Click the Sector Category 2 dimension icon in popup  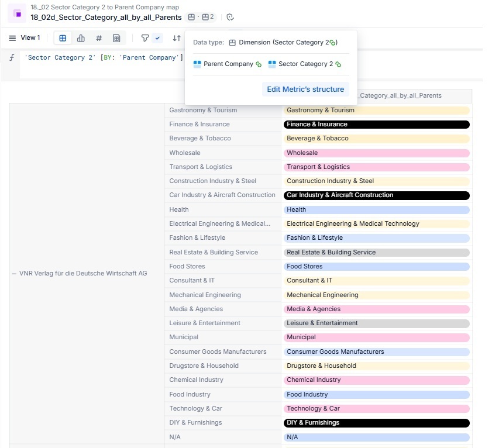[x=272, y=64]
